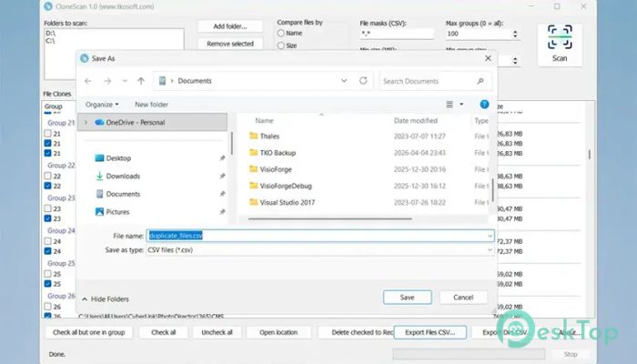Select OneDrive - Personal in navigation pane
Viewport: 637px width, 364px height.
[x=152, y=122]
